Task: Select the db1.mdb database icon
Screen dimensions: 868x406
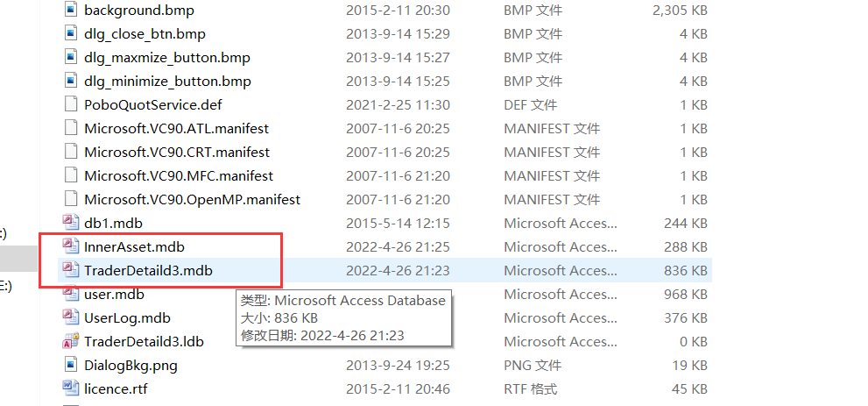Action: pyautogui.click(x=70, y=223)
